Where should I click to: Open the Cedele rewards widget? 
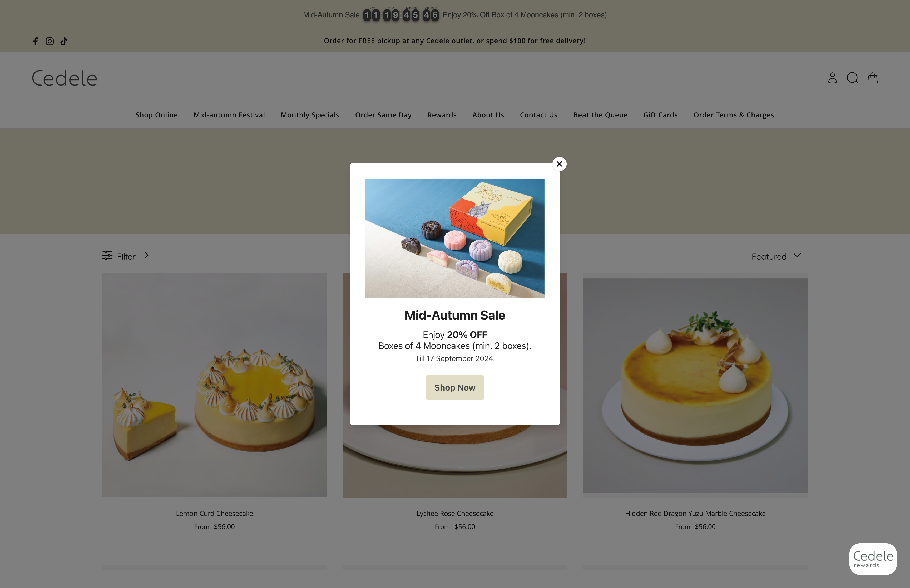pyautogui.click(x=873, y=559)
